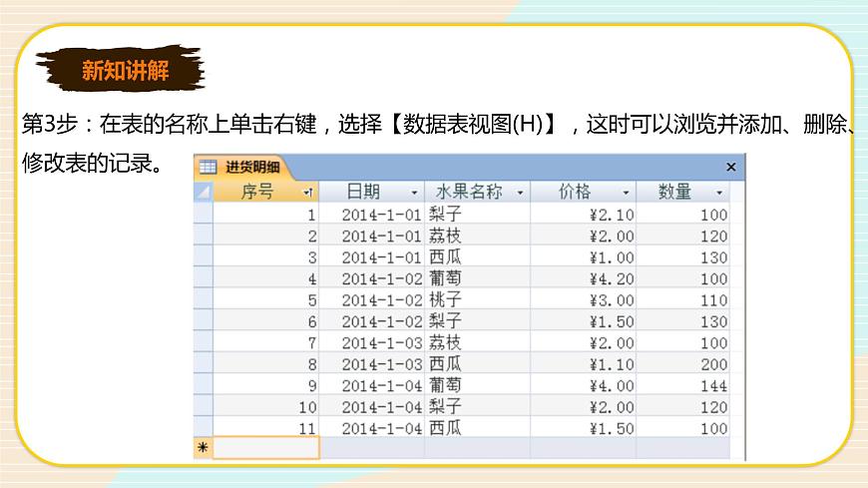Click the date 2014-1-04 in row 11
868x488 pixels.
(x=371, y=427)
